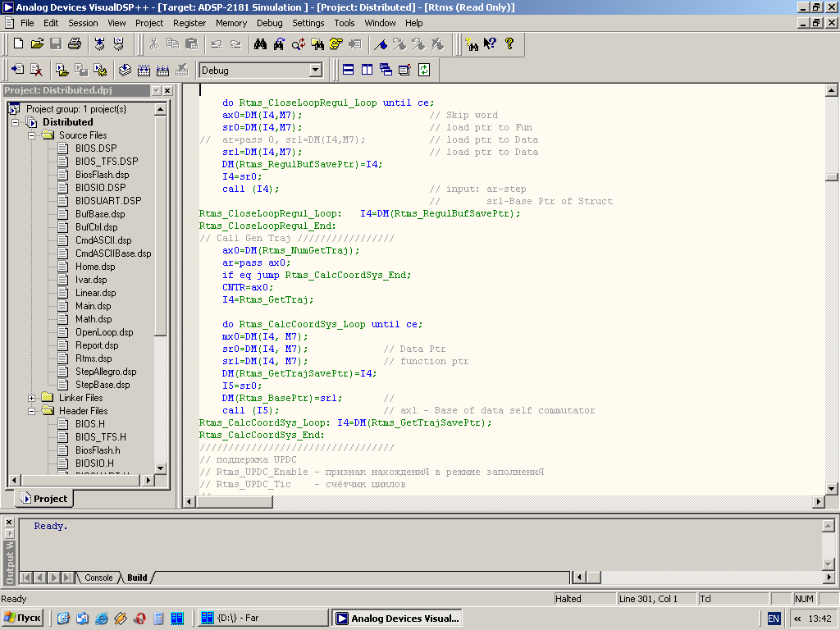
Task: Click the Tile Horizontally window icon
Action: click(348, 70)
